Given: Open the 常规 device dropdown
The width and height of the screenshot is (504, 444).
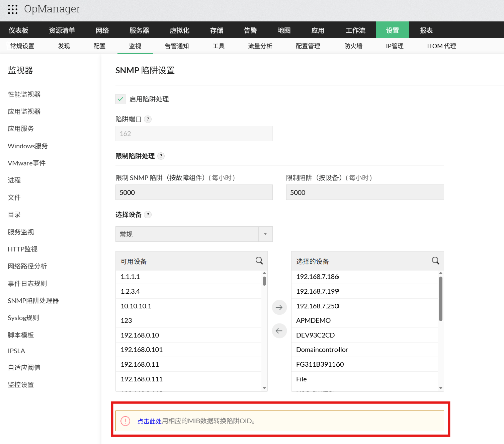Looking at the screenshot, I should 194,234.
